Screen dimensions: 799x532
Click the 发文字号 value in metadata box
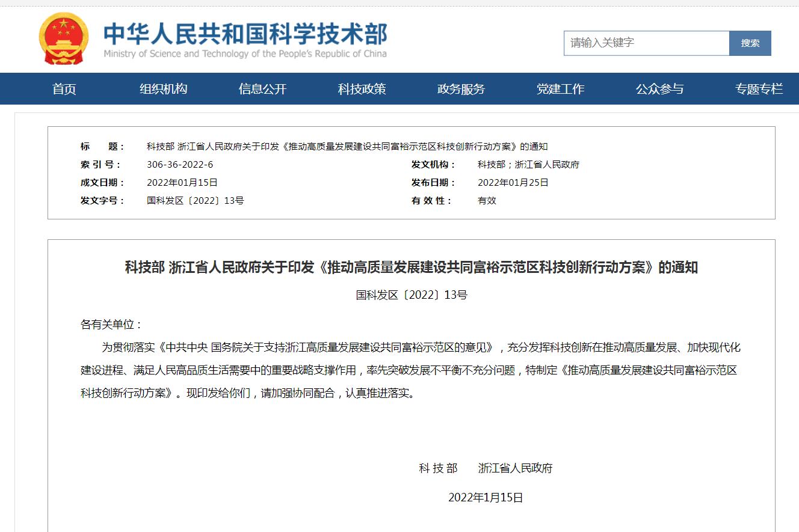(196, 201)
